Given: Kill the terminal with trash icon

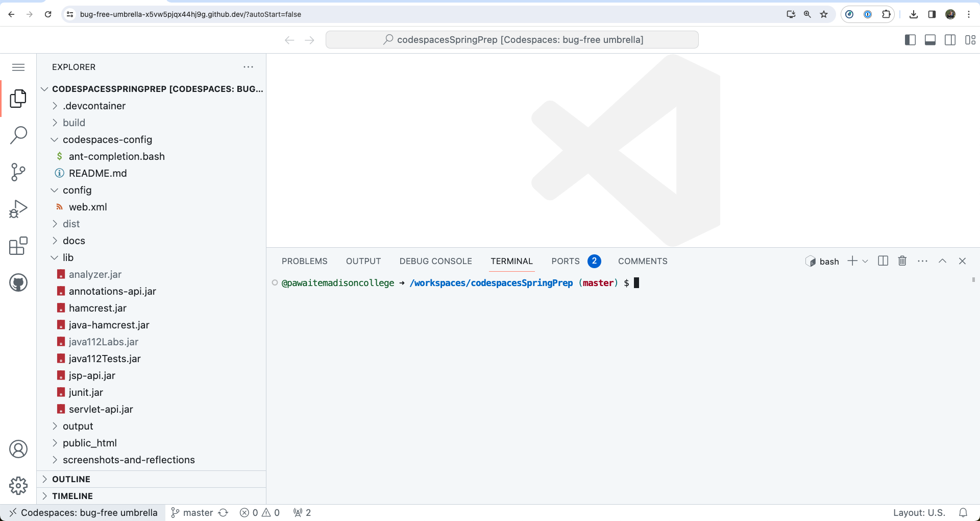Looking at the screenshot, I should click(902, 261).
